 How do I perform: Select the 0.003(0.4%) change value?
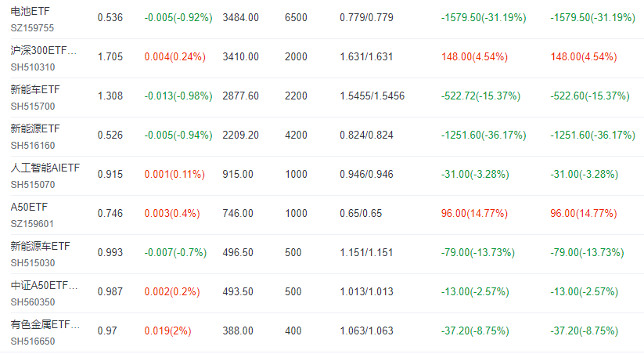pyautogui.click(x=172, y=213)
